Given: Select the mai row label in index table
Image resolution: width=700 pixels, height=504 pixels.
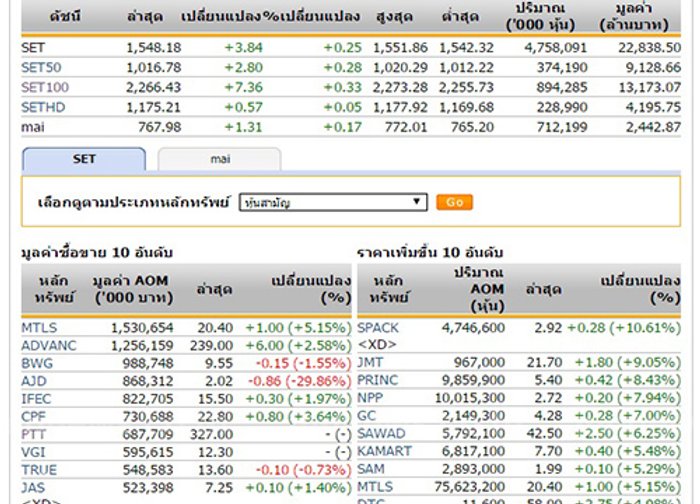Looking at the screenshot, I should pyautogui.click(x=33, y=127).
